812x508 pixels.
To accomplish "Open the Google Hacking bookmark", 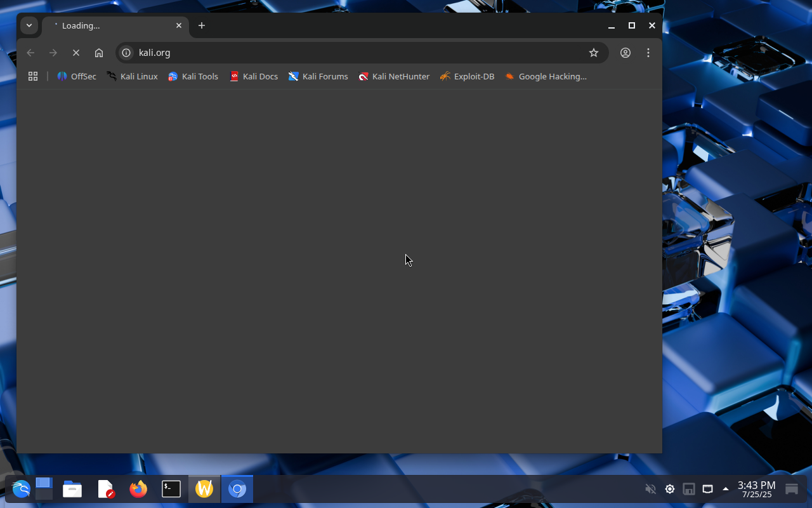I will [x=546, y=76].
